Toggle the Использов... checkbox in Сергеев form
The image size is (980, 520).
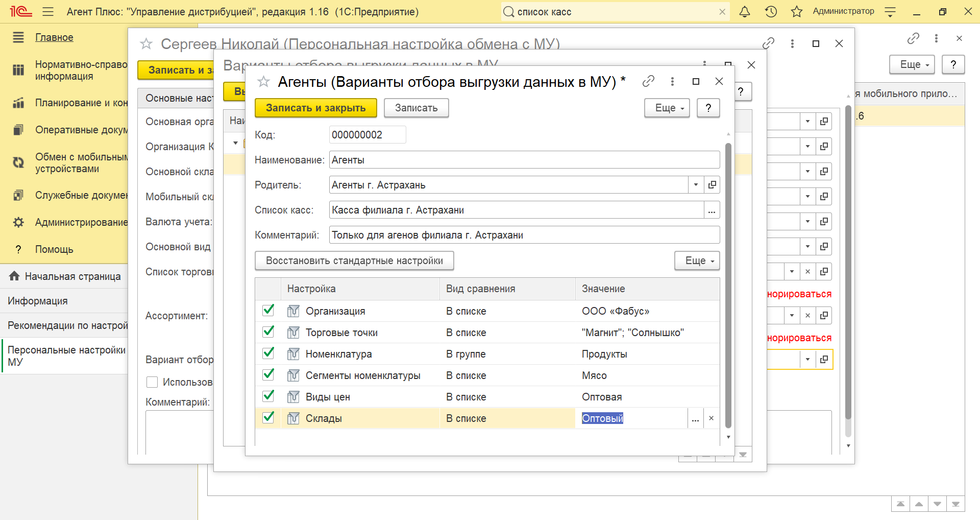tap(152, 382)
